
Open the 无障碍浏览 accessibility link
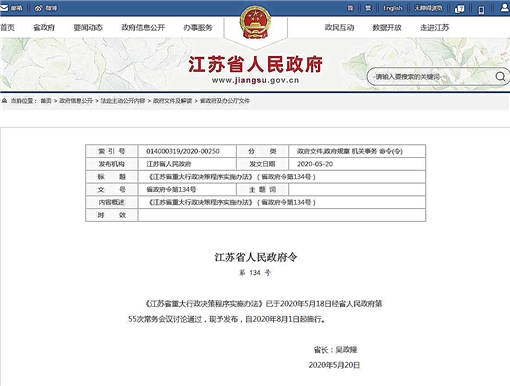click(x=428, y=8)
